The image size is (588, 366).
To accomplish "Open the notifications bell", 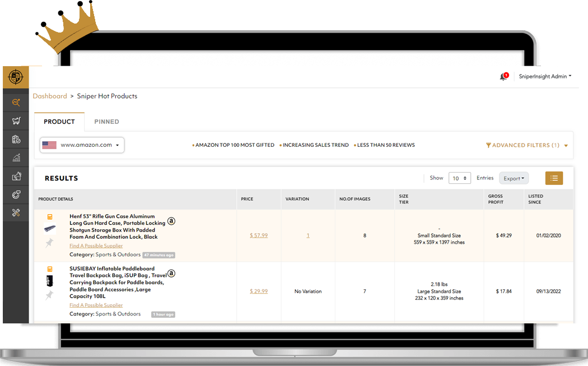I will point(503,77).
